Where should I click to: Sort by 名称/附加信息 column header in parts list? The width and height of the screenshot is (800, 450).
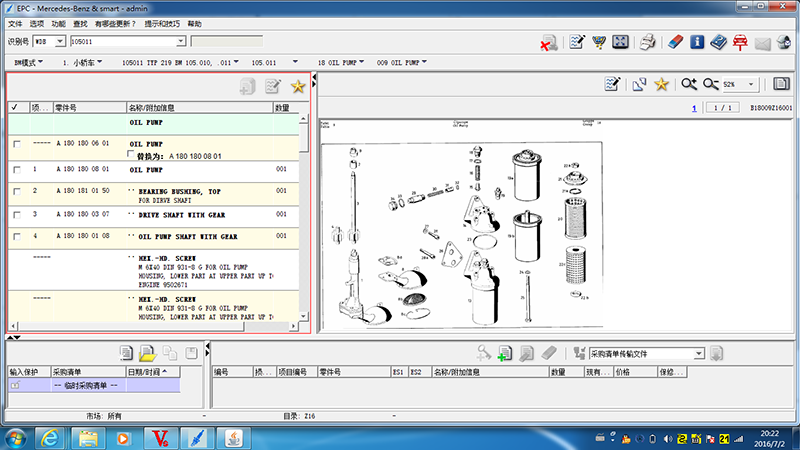tap(199, 108)
